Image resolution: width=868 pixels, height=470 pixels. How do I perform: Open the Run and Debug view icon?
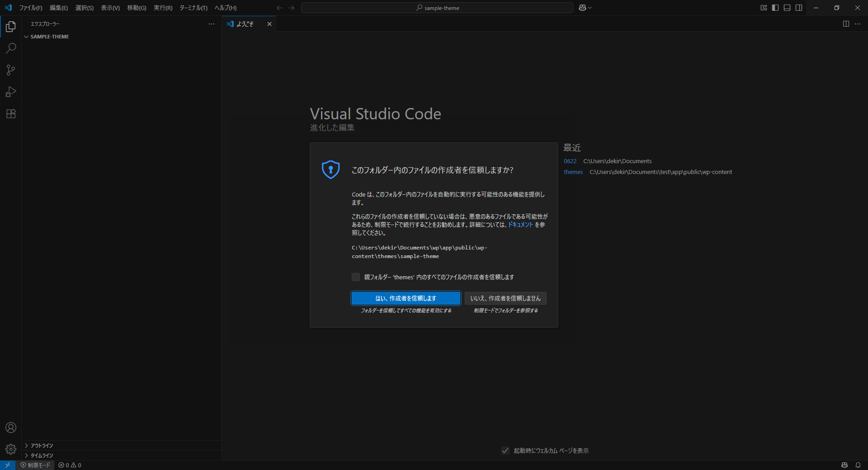pos(11,92)
